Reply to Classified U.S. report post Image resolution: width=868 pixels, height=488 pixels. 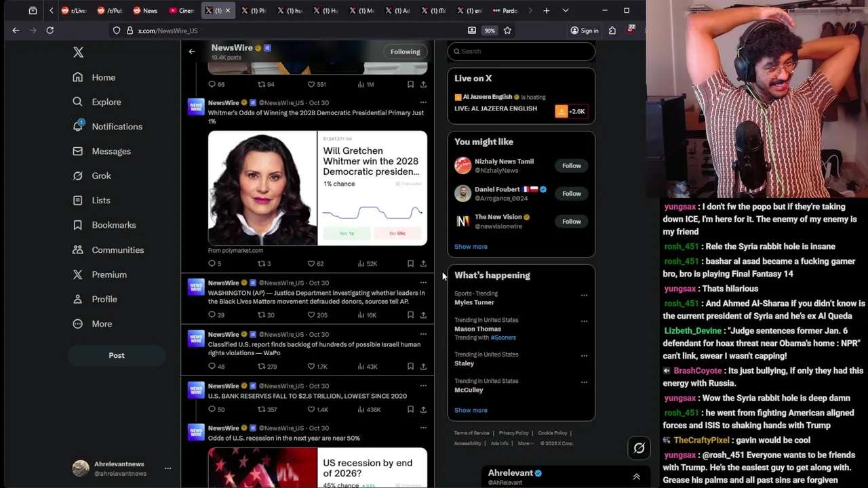click(x=216, y=367)
